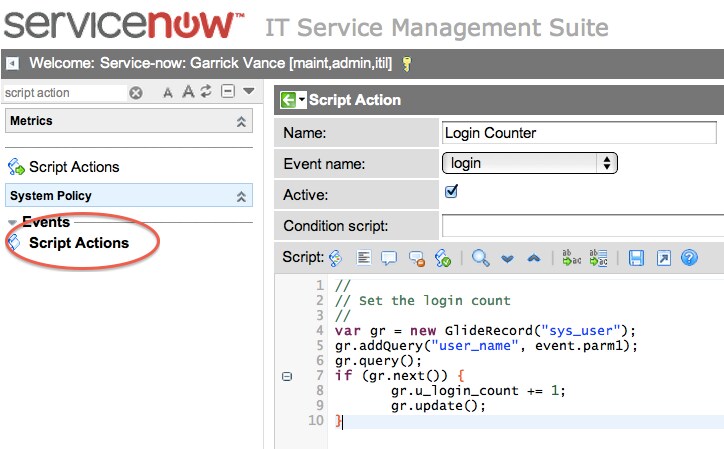Refresh the navigator with arrows icon
This screenshot has height=449, width=724.
(206, 91)
